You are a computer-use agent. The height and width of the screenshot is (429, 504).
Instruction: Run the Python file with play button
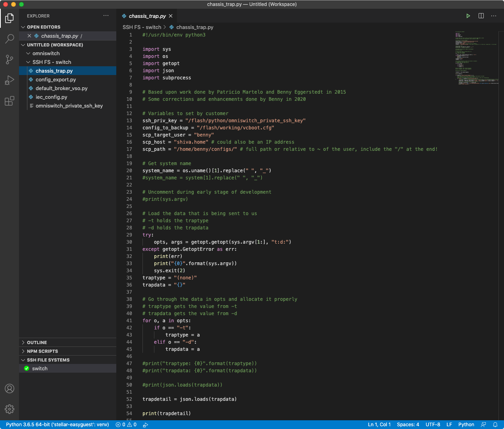pyautogui.click(x=468, y=16)
